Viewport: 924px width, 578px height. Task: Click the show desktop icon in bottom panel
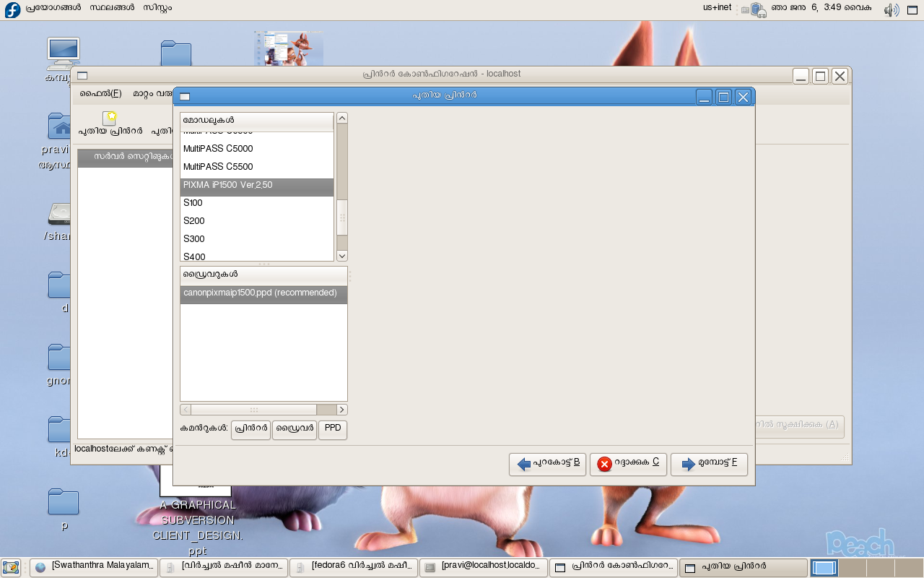(10, 567)
